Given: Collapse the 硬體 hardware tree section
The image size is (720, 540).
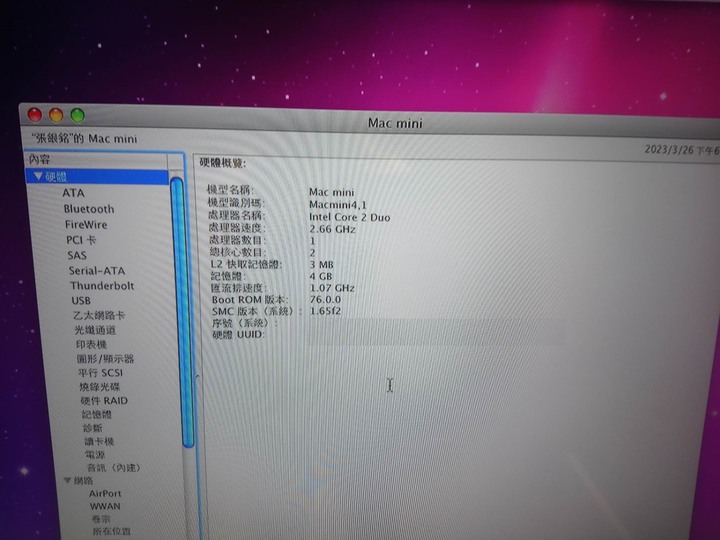Looking at the screenshot, I should [x=39, y=176].
